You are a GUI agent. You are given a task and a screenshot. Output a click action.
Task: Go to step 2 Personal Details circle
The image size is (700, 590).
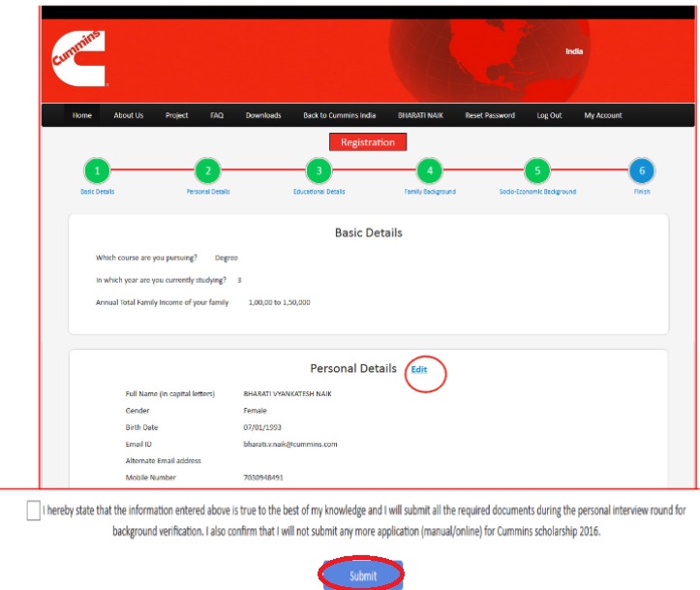pyautogui.click(x=207, y=171)
